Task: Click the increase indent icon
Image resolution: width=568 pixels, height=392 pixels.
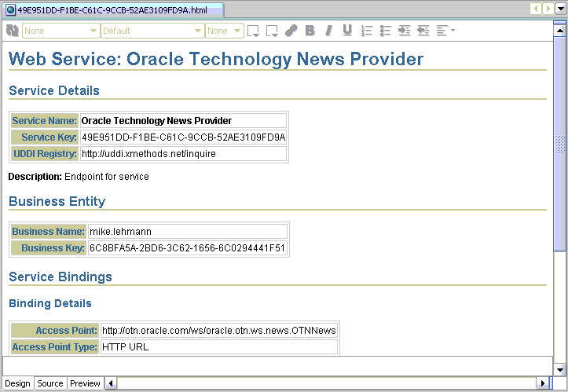Action: (405, 31)
